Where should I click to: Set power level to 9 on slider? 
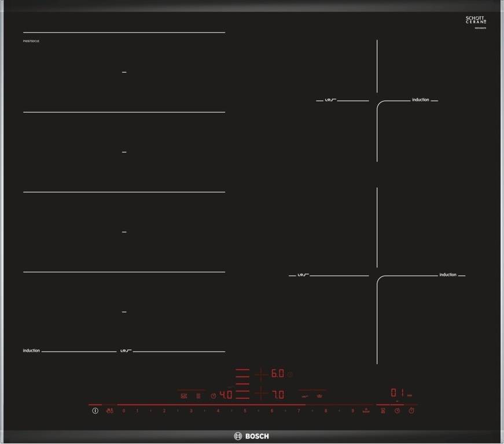click(x=352, y=410)
